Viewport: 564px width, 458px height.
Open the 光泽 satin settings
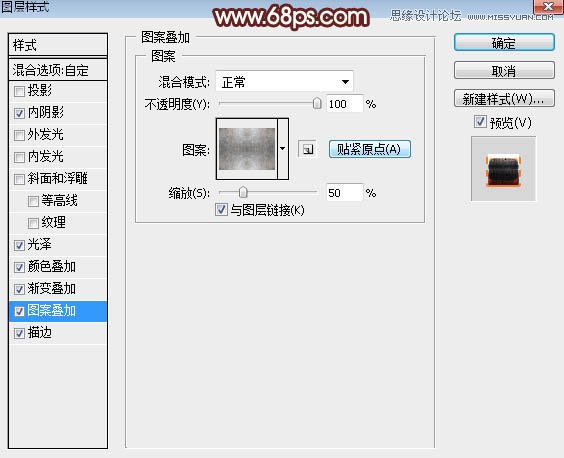pos(40,244)
